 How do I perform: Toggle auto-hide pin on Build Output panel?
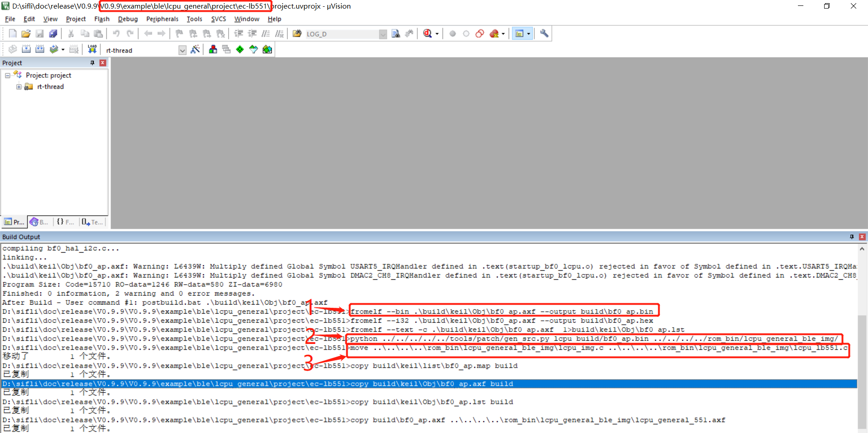[x=852, y=237]
